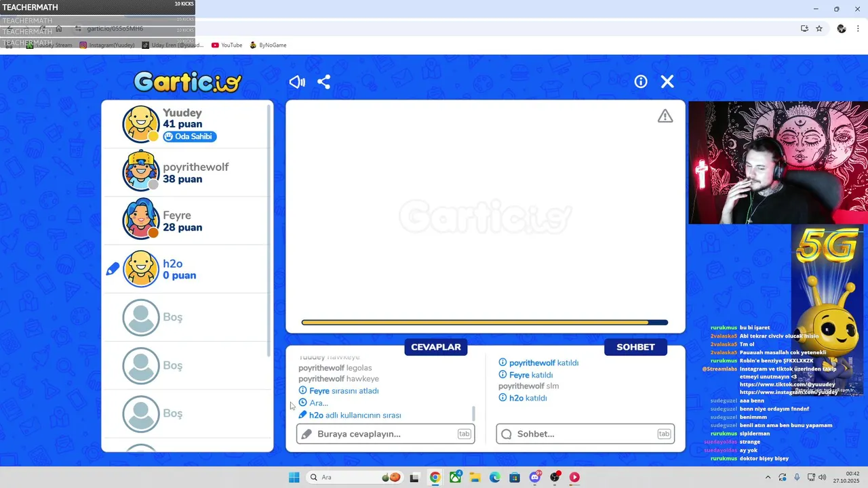Select h2o's avatar in player list

point(140,268)
